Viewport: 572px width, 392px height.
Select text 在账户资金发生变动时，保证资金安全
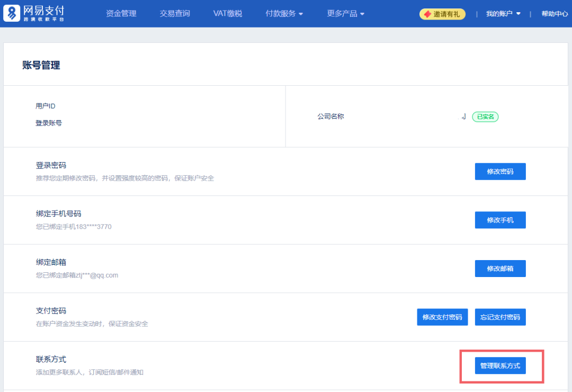(92, 324)
